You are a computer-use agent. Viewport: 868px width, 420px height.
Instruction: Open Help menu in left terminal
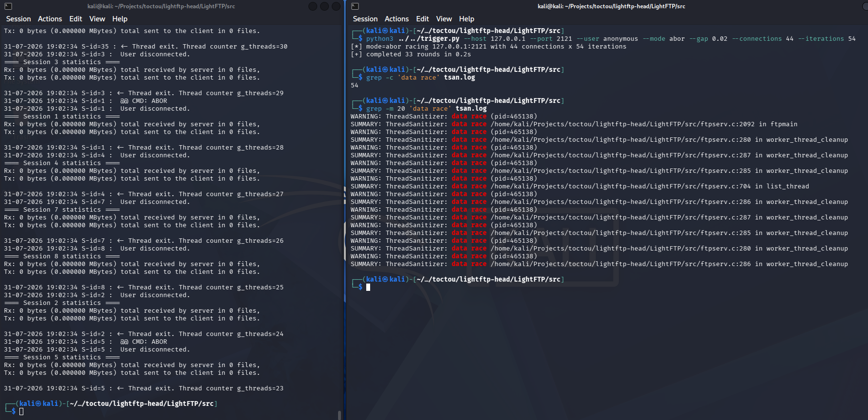click(120, 19)
